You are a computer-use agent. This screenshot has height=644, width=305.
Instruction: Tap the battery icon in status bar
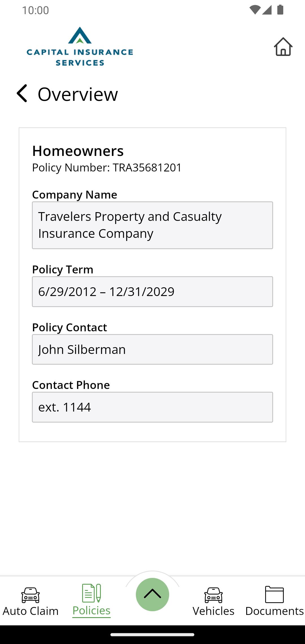[280, 10]
